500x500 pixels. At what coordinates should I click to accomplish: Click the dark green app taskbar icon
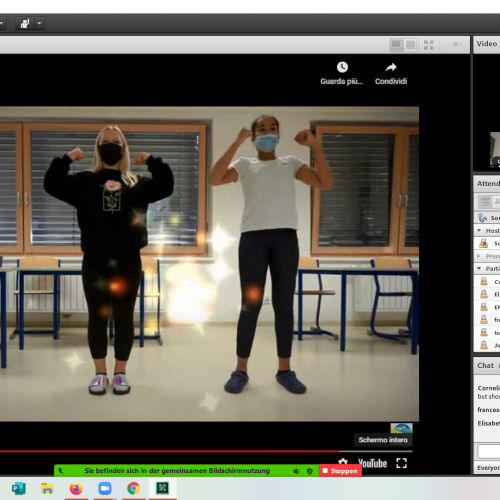pos(162,488)
